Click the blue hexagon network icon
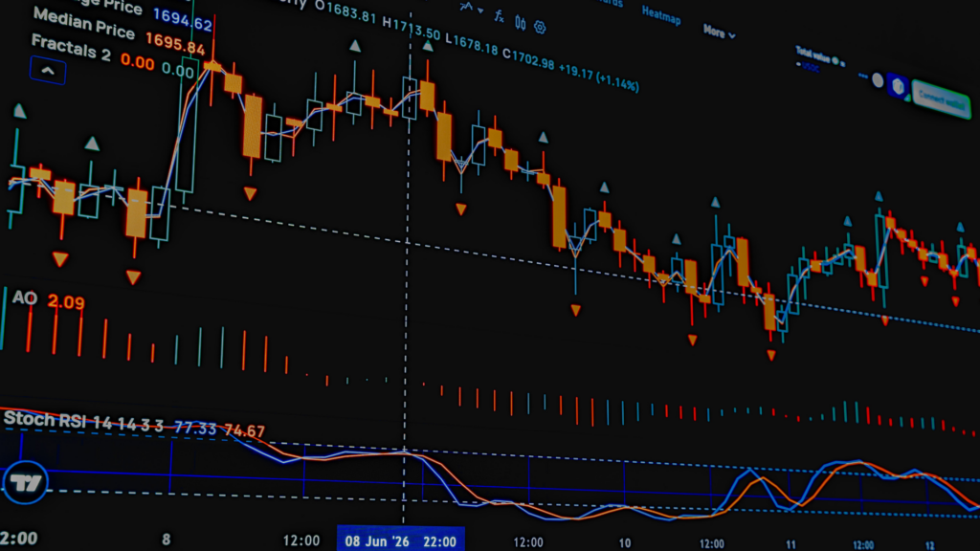This screenshot has width=980, height=551. tap(898, 86)
